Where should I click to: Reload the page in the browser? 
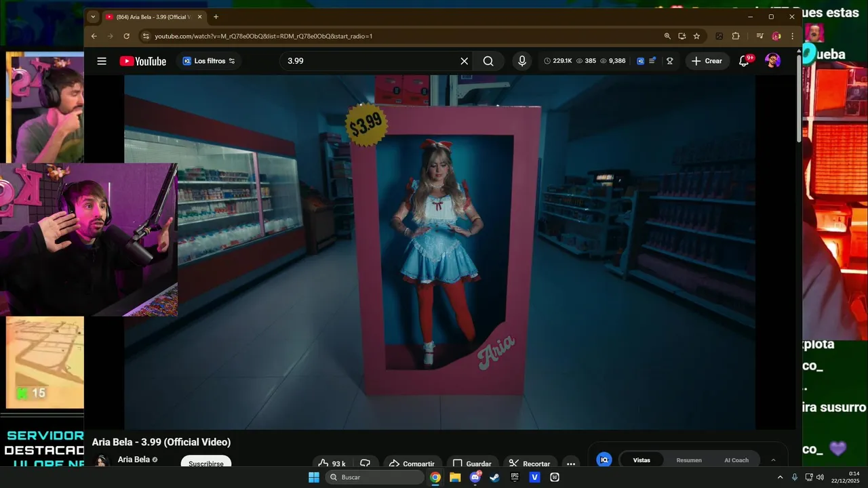(x=126, y=36)
